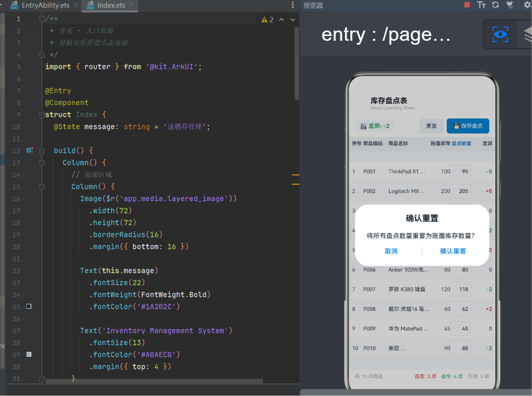Close the EntryAbility.ets tab

point(76,5)
